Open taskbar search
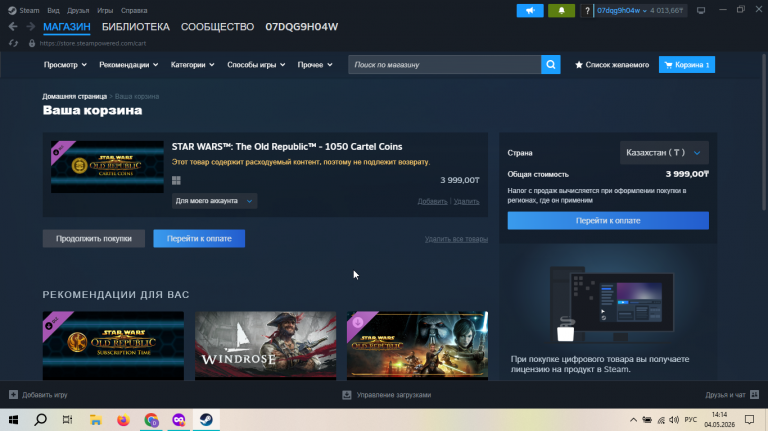The height and width of the screenshot is (431, 768). pyautogui.click(x=41, y=420)
